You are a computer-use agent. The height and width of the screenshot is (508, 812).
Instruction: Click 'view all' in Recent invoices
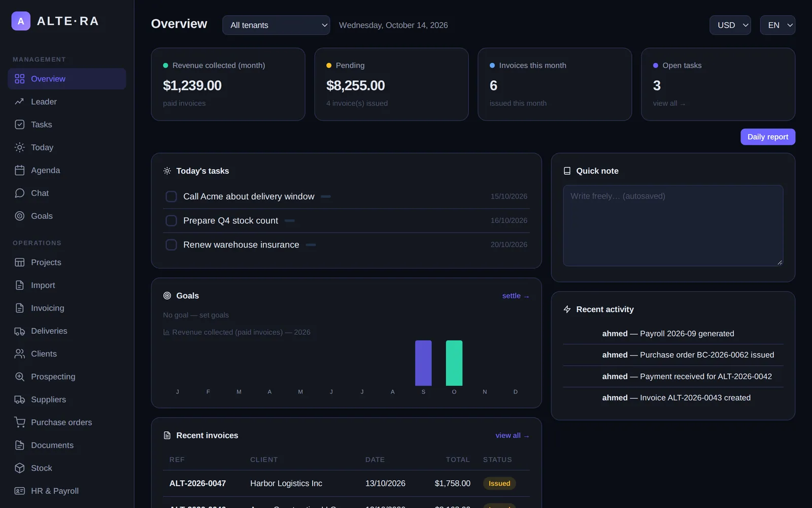point(512,435)
